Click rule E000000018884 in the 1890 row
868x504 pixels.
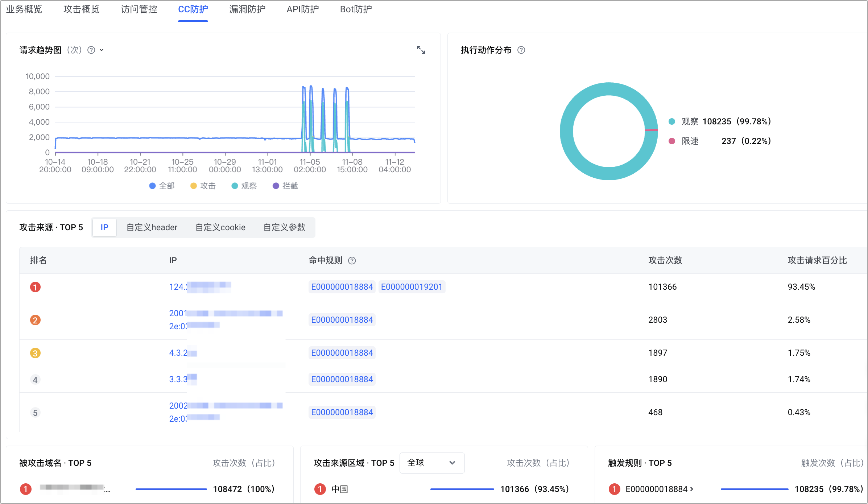(342, 379)
